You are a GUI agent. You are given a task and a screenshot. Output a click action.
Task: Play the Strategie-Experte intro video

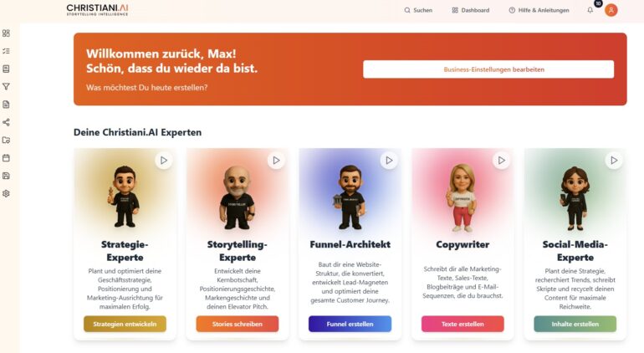pyautogui.click(x=163, y=161)
